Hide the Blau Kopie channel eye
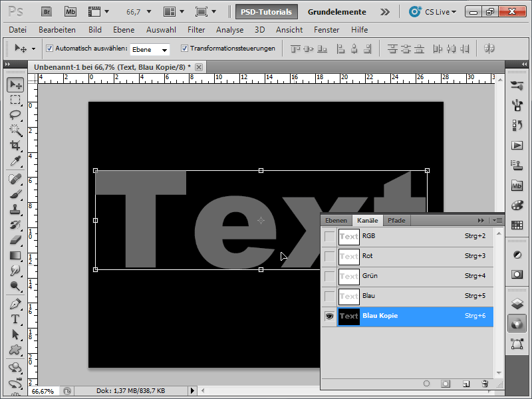 pyautogui.click(x=329, y=317)
